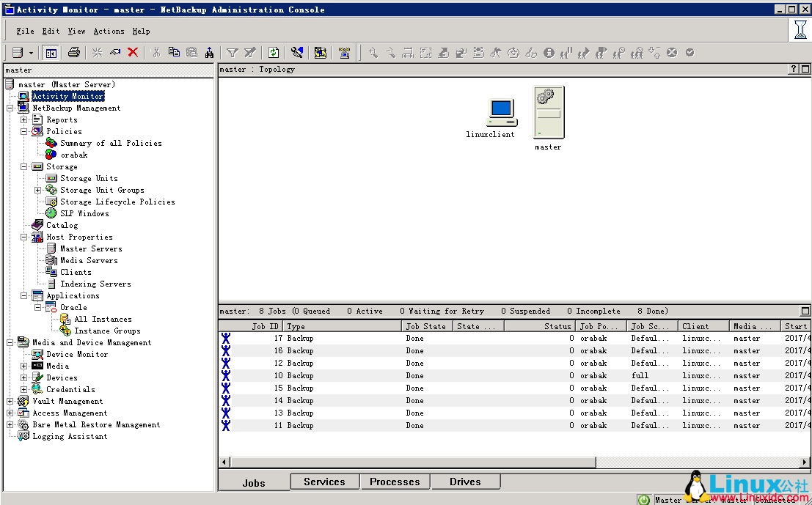Expand the Storage Unit Groups node
This screenshot has height=505, width=812.
click(37, 190)
